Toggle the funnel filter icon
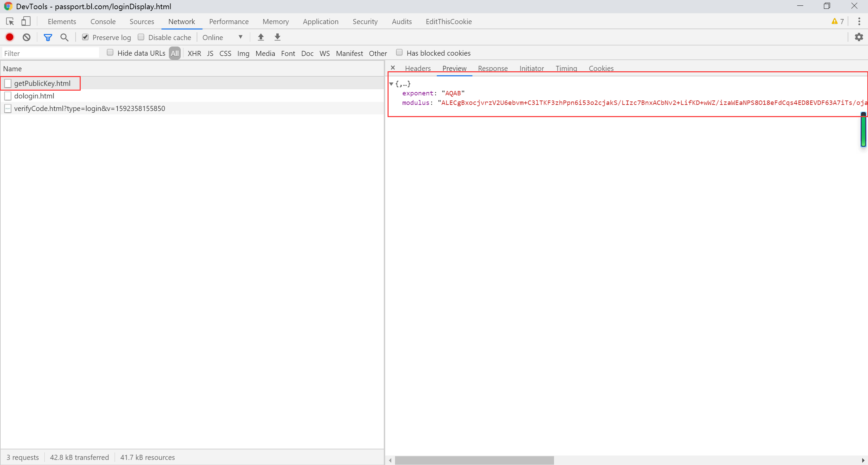The image size is (868, 465). (48, 37)
